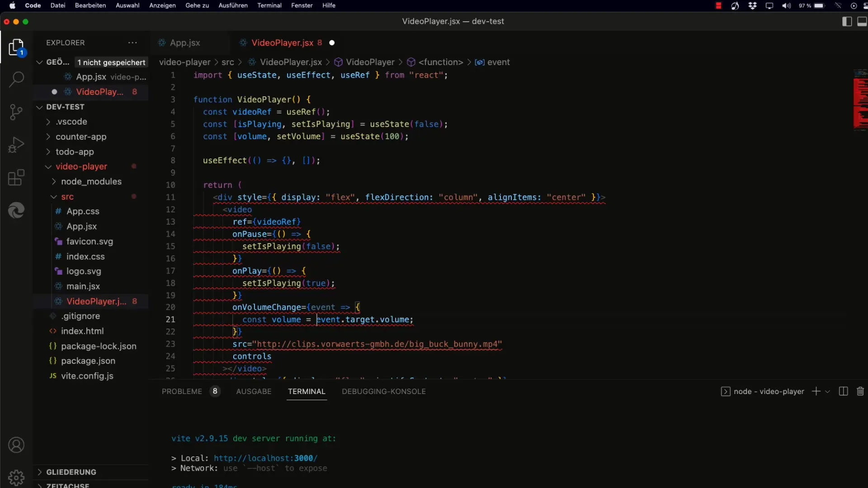Toggle bottom panel layout icon
The width and height of the screenshot is (868, 488).
coord(862,21)
